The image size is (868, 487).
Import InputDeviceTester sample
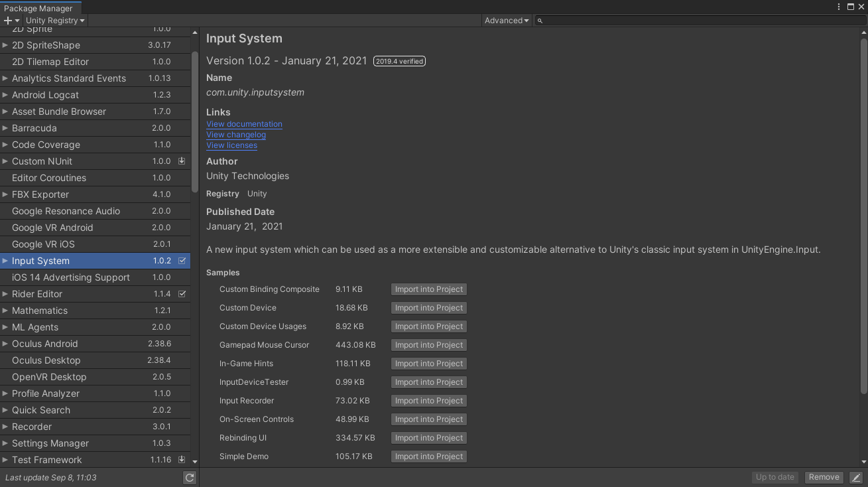[x=429, y=382]
